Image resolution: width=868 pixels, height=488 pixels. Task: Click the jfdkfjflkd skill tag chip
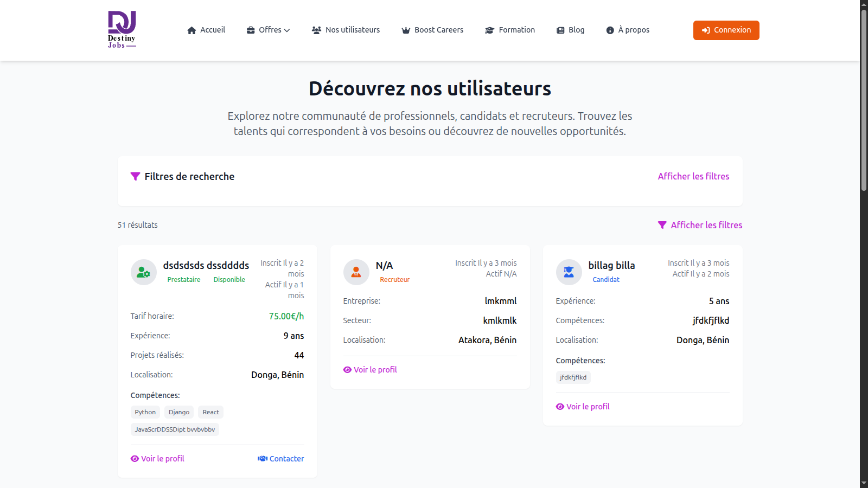[x=573, y=377]
